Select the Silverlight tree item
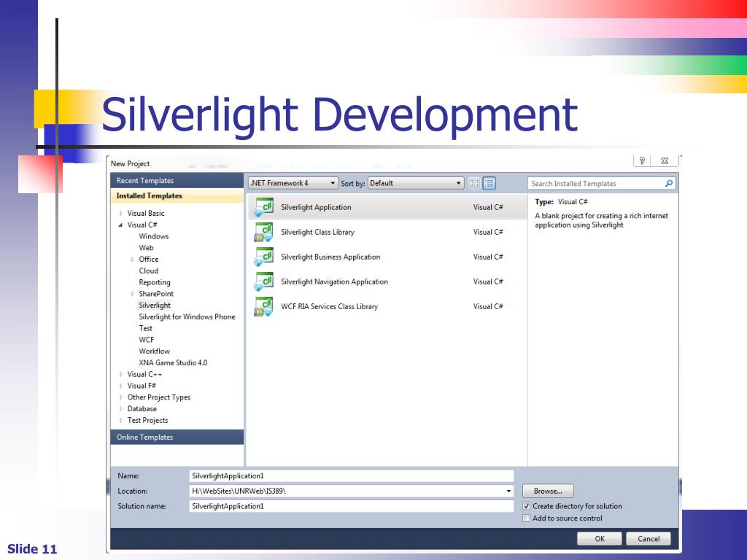Image resolution: width=747 pixels, height=560 pixels. 155,306
